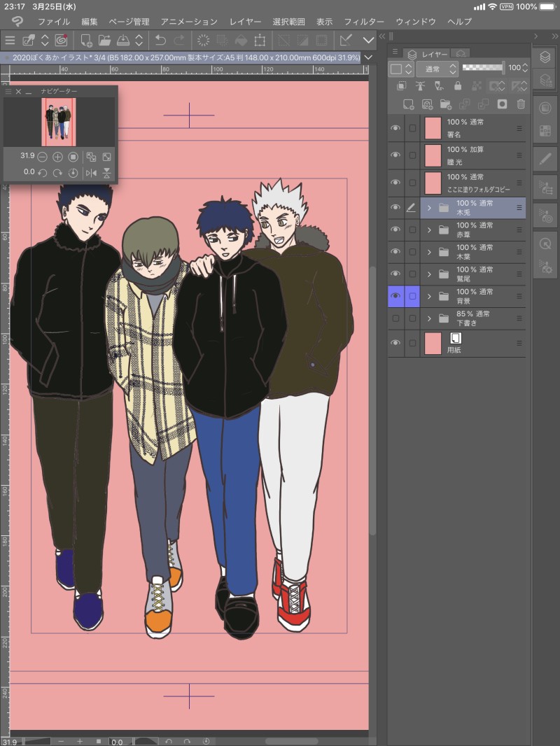Zoom out with the minus button in Navigator

point(42,157)
